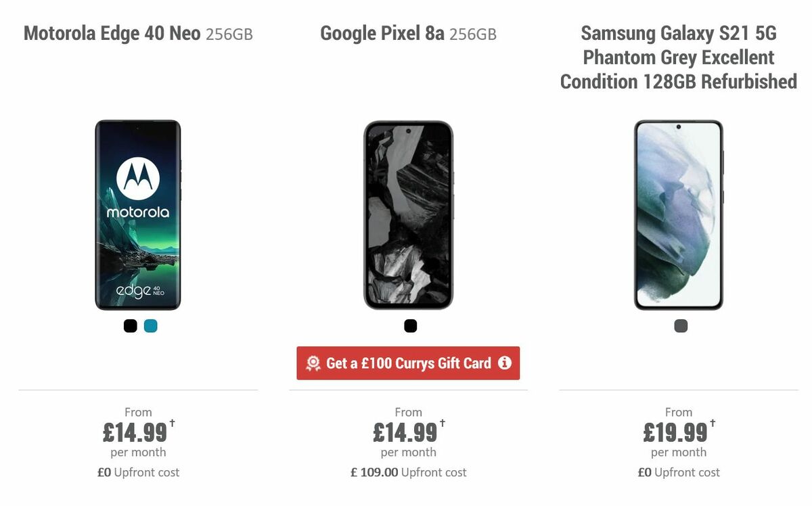812x506 pixels.
Task: Click the dagger symbol beside the Pixel 8a price
Action: click(443, 423)
